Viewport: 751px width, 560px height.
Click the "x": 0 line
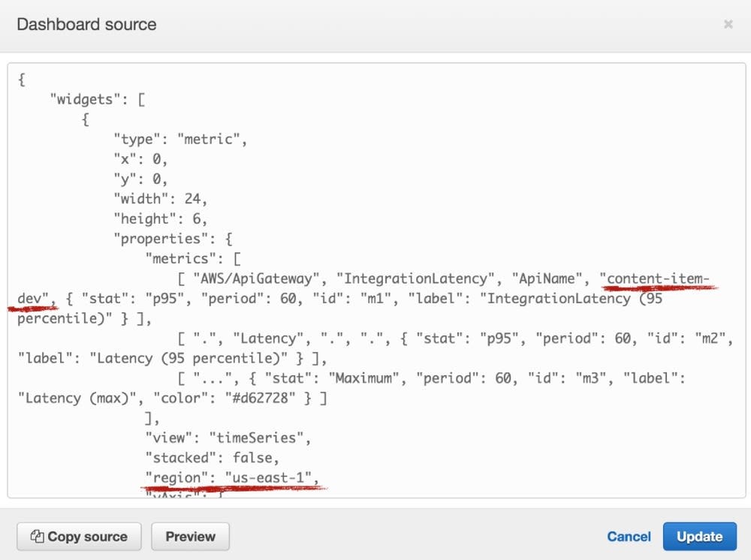tap(140, 159)
